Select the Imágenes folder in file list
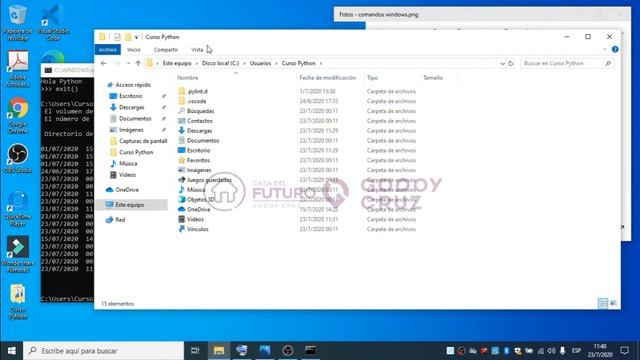This screenshot has width=640, height=360. pyautogui.click(x=199, y=170)
